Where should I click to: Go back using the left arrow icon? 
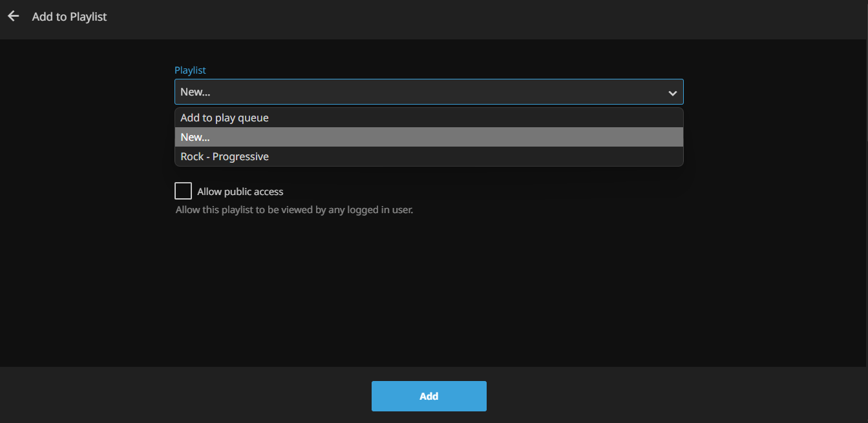pyautogui.click(x=14, y=16)
